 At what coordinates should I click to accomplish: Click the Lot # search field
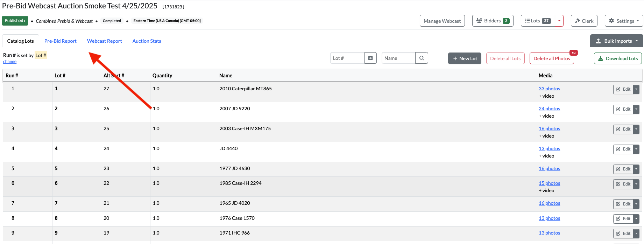click(347, 58)
